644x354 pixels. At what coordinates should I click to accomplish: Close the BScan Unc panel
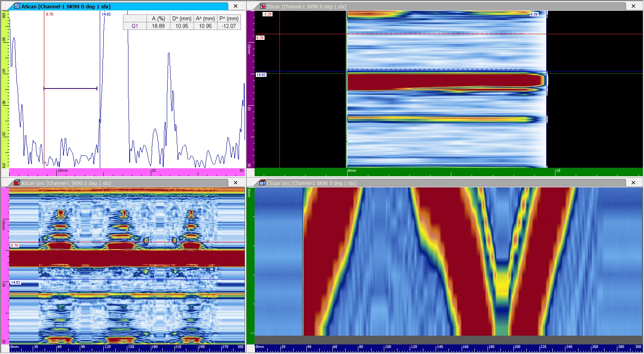click(236, 183)
